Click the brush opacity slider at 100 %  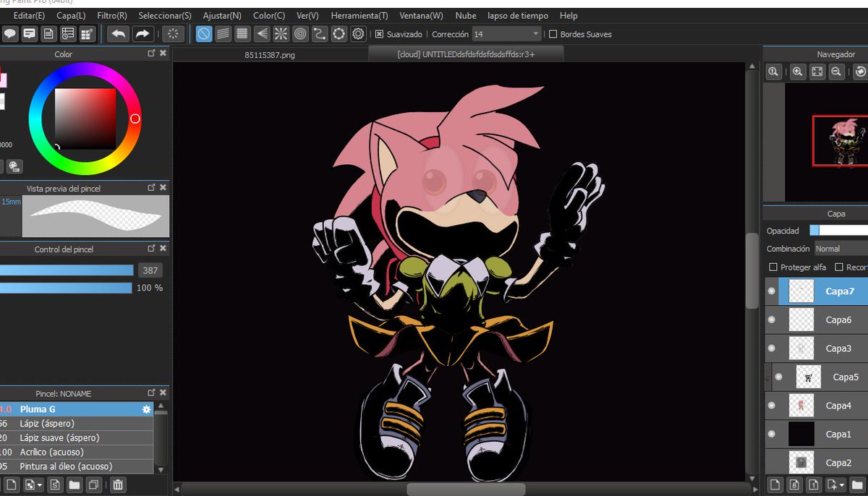coord(67,288)
